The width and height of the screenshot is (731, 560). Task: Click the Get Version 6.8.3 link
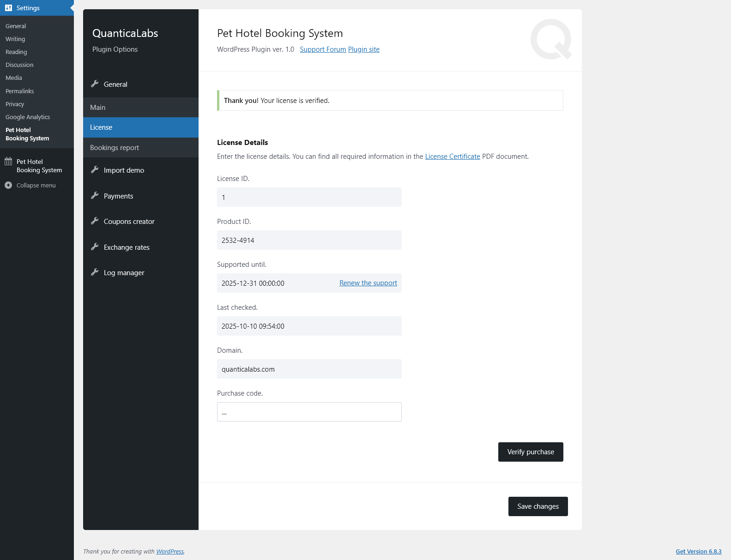point(698,551)
